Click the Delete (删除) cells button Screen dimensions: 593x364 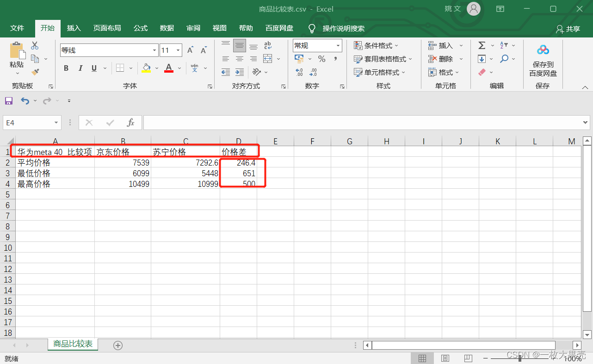coord(440,59)
